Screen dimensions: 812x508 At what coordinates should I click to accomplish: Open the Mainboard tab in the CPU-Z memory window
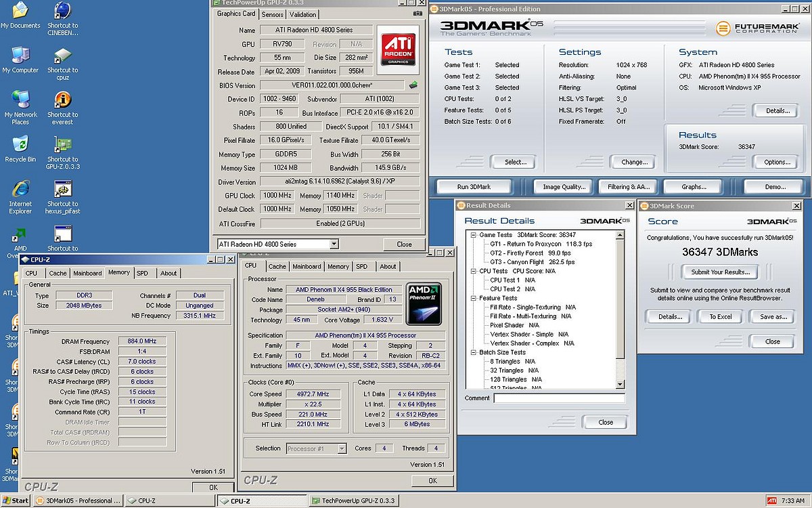coord(87,273)
